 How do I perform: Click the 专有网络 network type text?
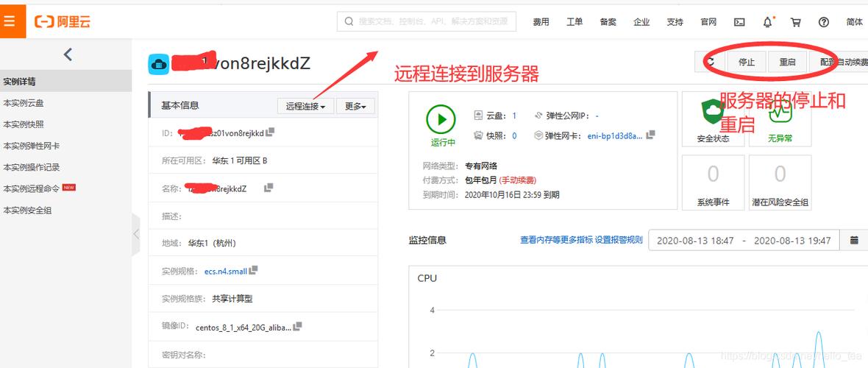pyautogui.click(x=481, y=166)
